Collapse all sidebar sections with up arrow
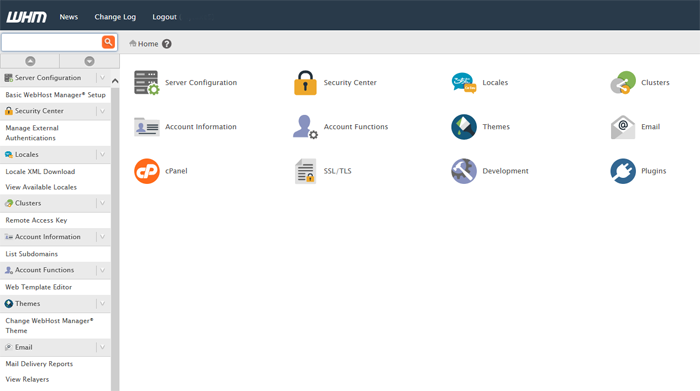700x391 pixels. click(30, 61)
